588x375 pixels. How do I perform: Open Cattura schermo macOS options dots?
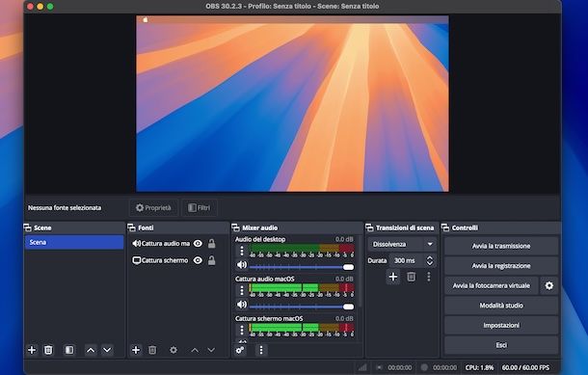click(242, 330)
